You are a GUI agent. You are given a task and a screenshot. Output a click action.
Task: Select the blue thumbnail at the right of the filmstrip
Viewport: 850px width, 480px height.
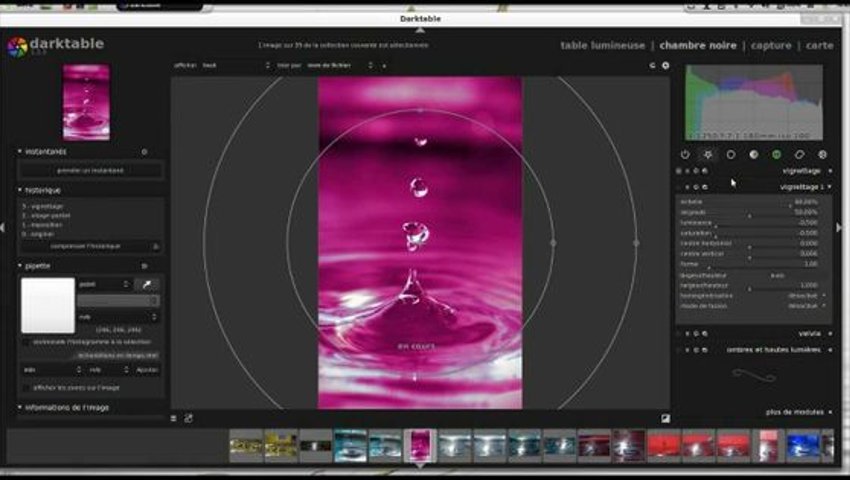[x=803, y=446]
